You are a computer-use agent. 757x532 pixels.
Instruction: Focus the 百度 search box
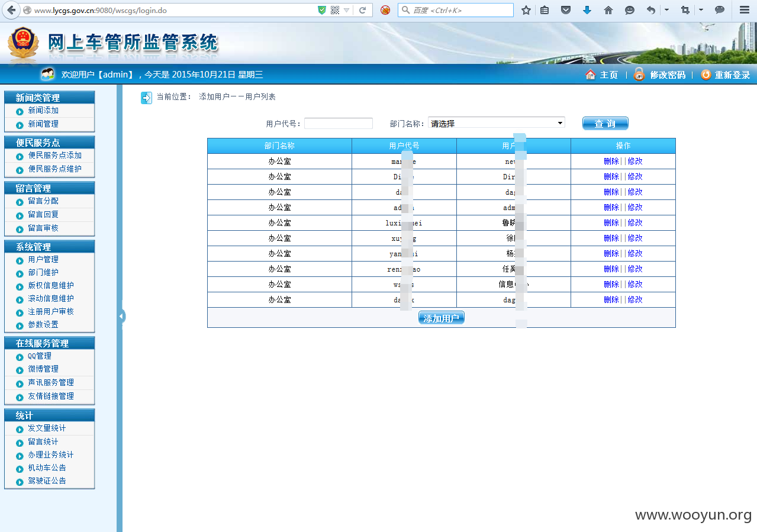pyautogui.click(x=456, y=10)
